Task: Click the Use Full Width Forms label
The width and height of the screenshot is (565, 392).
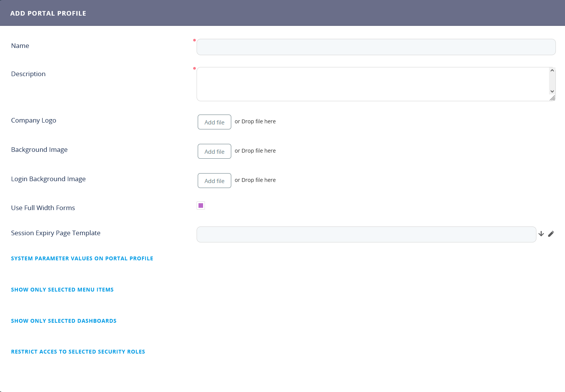Action: click(x=43, y=208)
